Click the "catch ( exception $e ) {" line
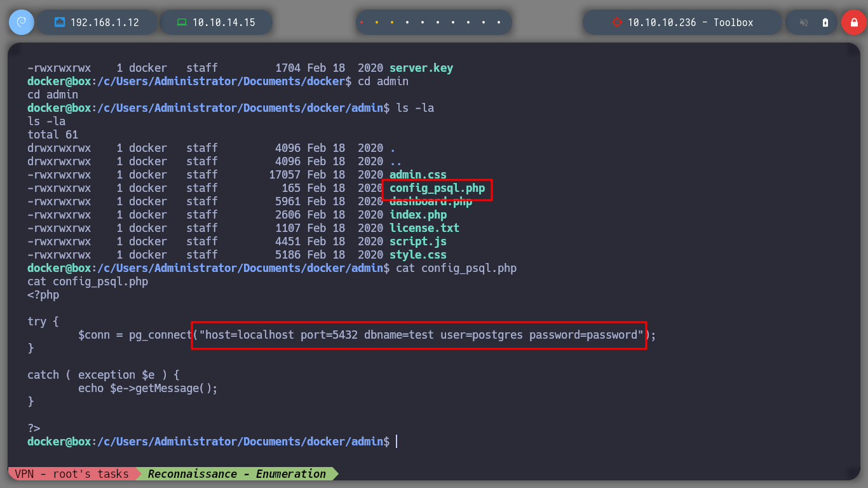 (x=104, y=375)
